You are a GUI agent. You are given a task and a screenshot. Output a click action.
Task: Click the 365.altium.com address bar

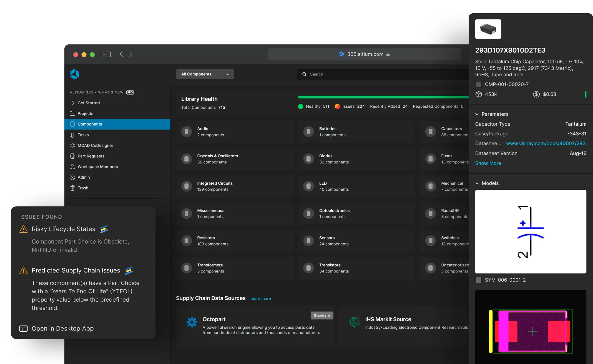(x=364, y=54)
